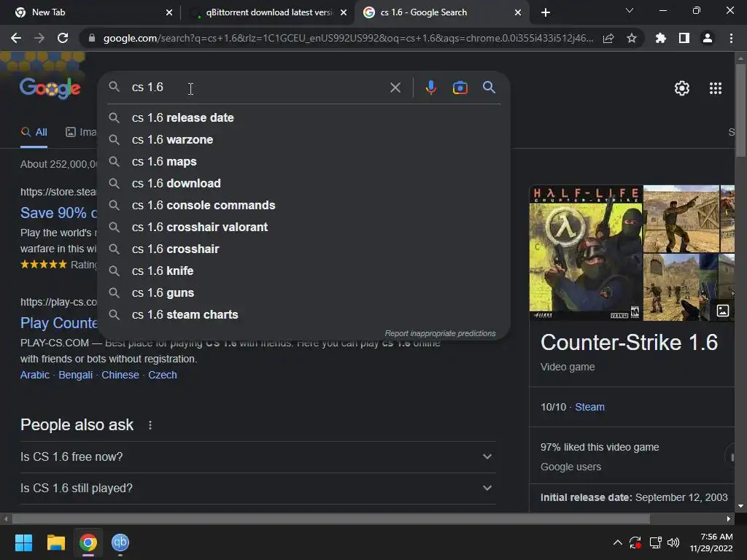Open the Bengali language link

[75, 375]
